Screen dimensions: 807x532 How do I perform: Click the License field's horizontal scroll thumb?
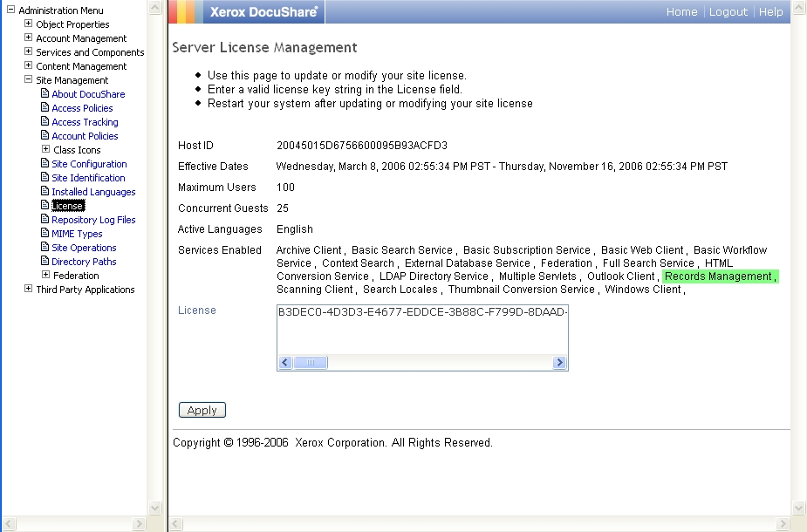tap(311, 362)
